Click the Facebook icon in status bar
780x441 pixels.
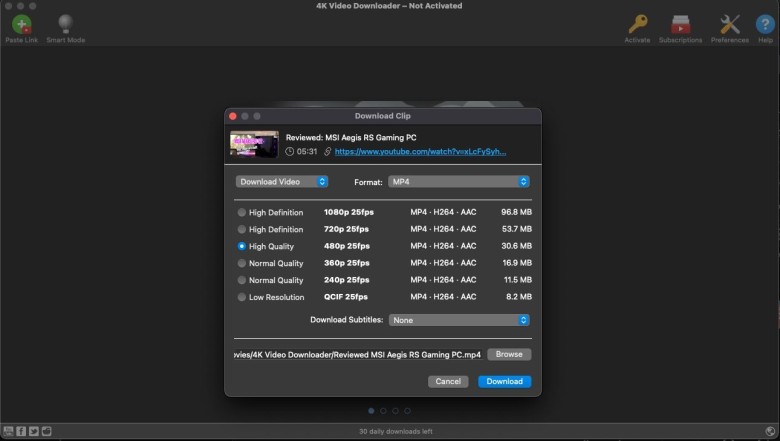tap(21, 431)
